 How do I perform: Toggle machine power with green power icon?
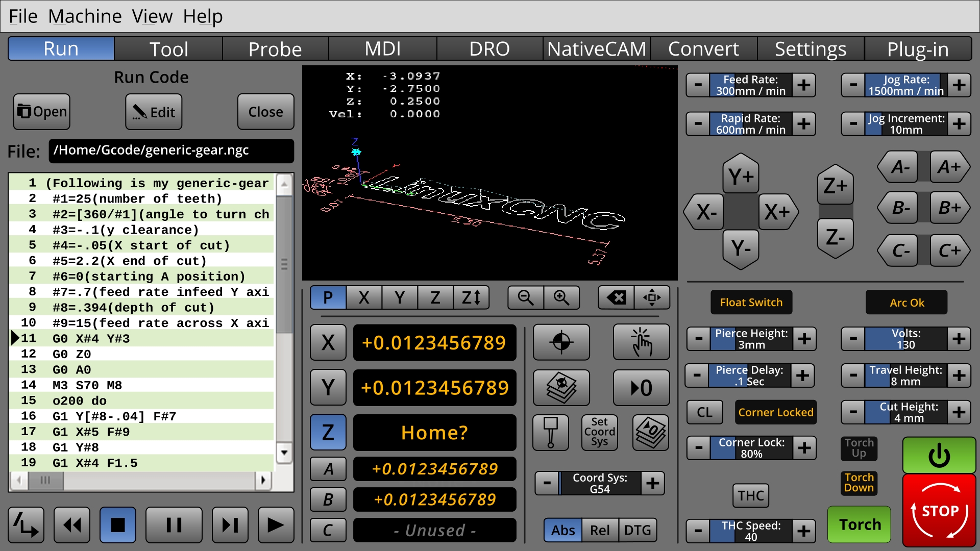coord(939,455)
